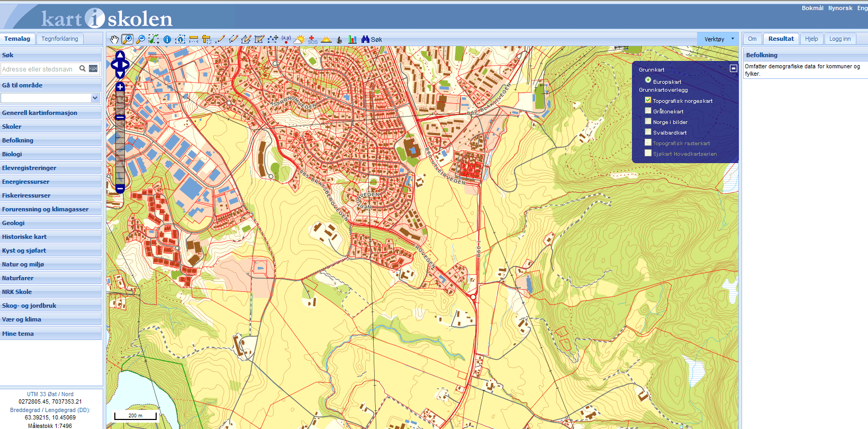
Task: Open the Mine tema section
Action: [51, 334]
